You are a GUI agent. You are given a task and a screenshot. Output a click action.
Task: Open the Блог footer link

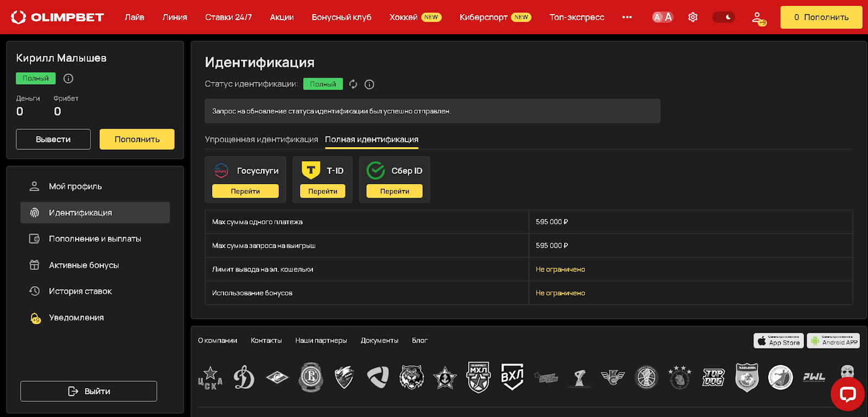tap(420, 340)
